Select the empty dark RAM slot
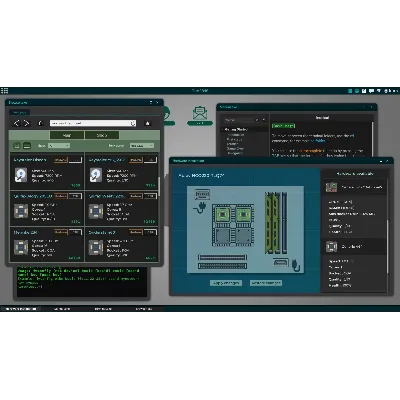This screenshot has width=400, height=400. [x=284, y=222]
